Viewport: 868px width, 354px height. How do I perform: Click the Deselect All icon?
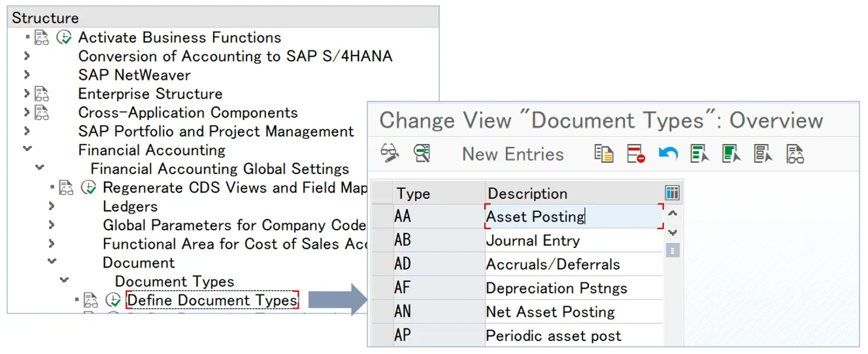tap(763, 154)
